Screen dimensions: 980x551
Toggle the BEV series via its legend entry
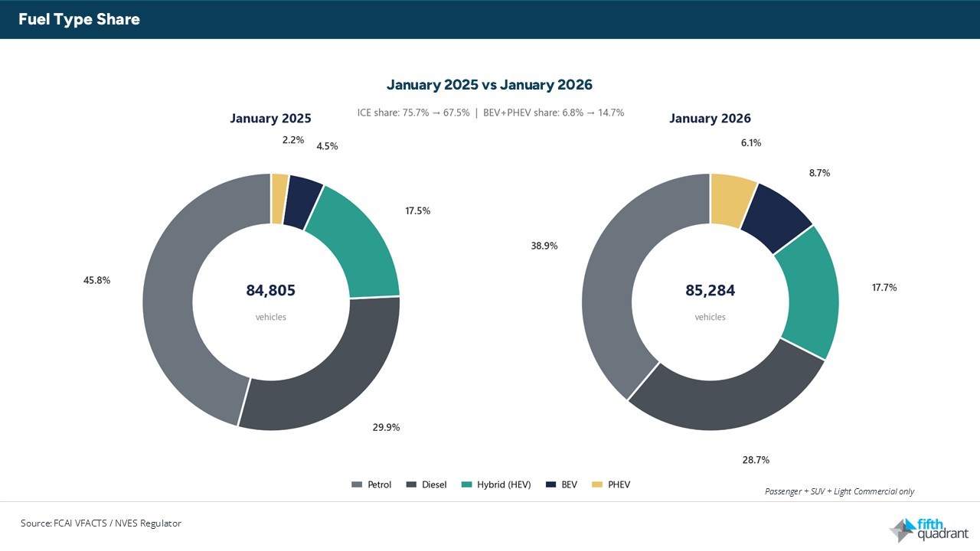(561, 484)
